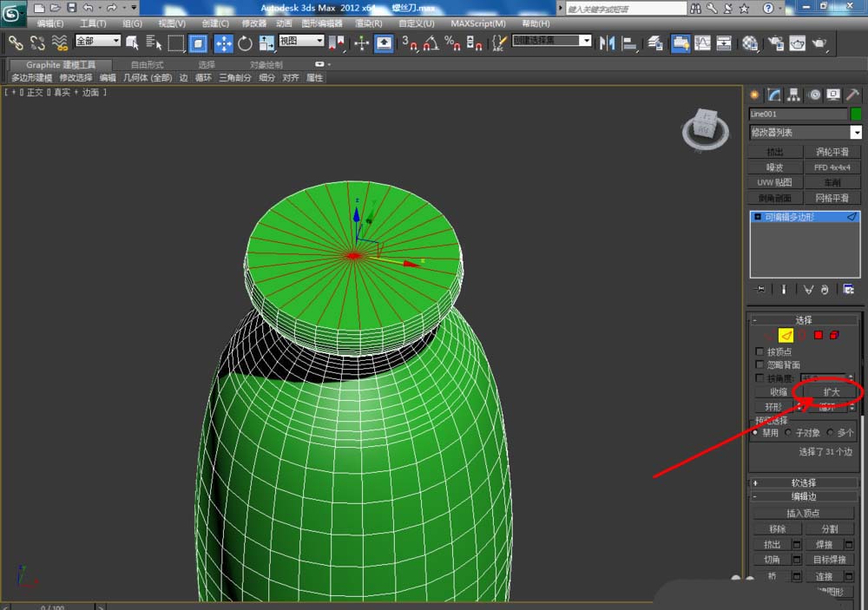Select Element sub-object level red cube
This screenshot has height=610, width=868.
click(x=834, y=335)
